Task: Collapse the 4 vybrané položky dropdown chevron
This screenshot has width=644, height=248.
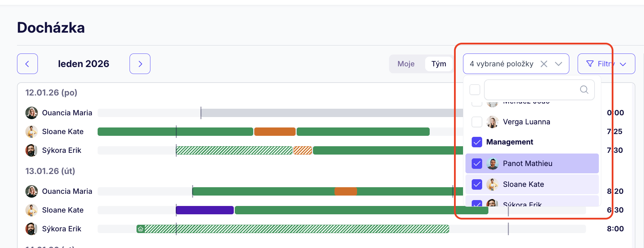Action: click(x=558, y=64)
